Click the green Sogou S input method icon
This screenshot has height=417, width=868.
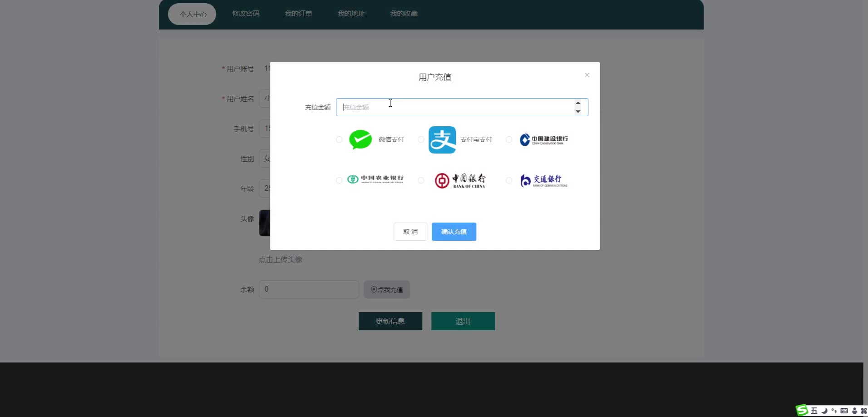(x=802, y=410)
